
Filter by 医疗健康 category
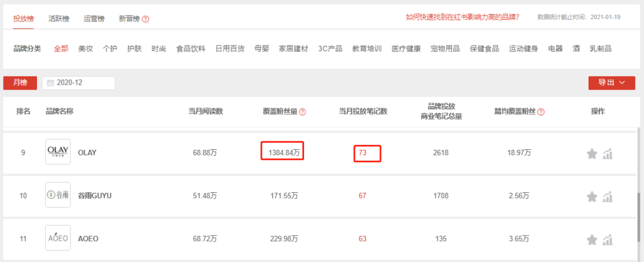[x=406, y=49]
